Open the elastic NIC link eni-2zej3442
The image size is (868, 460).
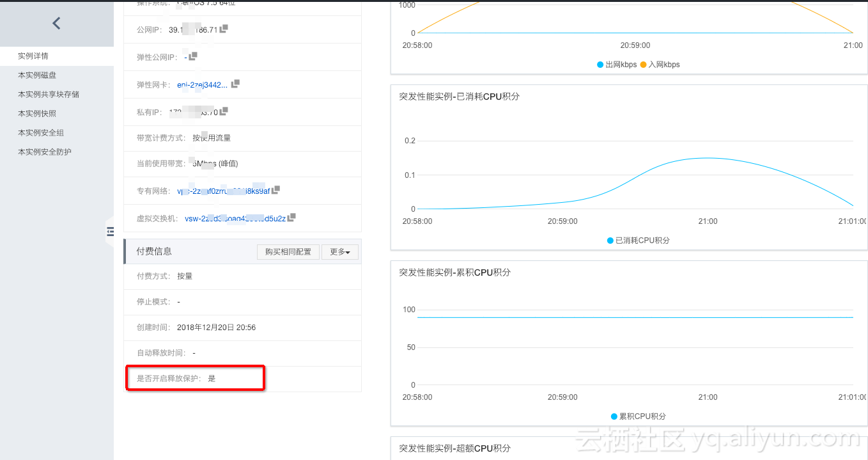coord(202,84)
